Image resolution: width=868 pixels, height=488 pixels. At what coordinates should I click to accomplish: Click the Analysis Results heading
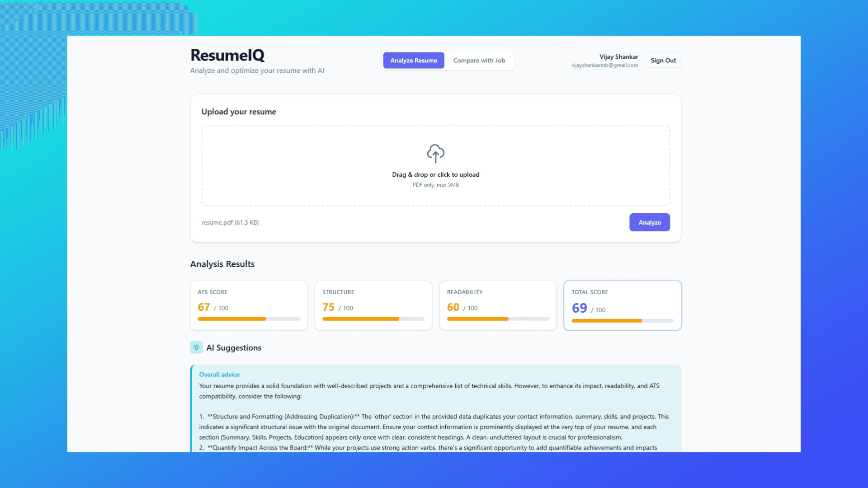pos(222,264)
